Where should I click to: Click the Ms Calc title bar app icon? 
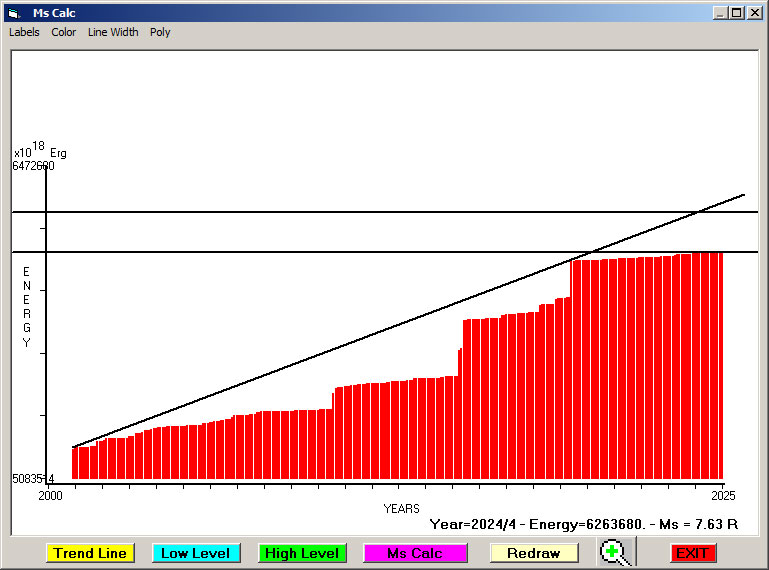click(x=13, y=13)
